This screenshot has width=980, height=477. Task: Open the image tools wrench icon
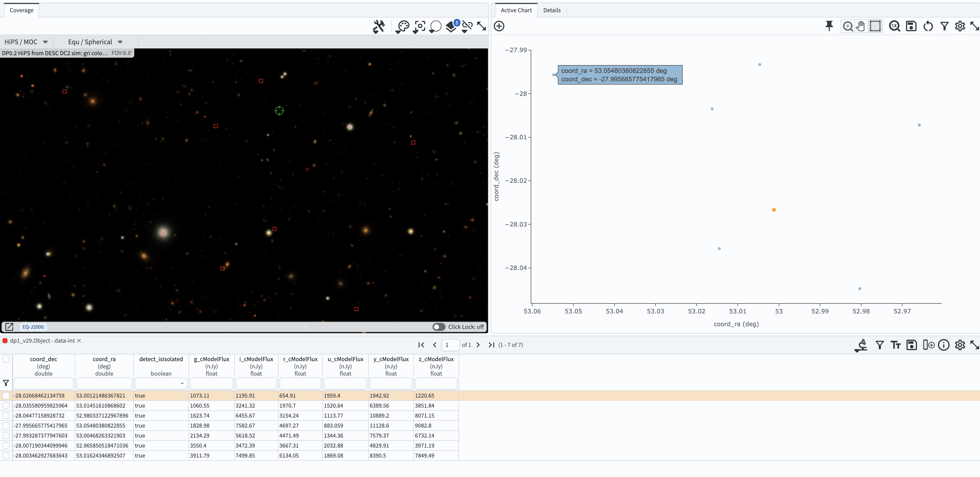coord(378,26)
